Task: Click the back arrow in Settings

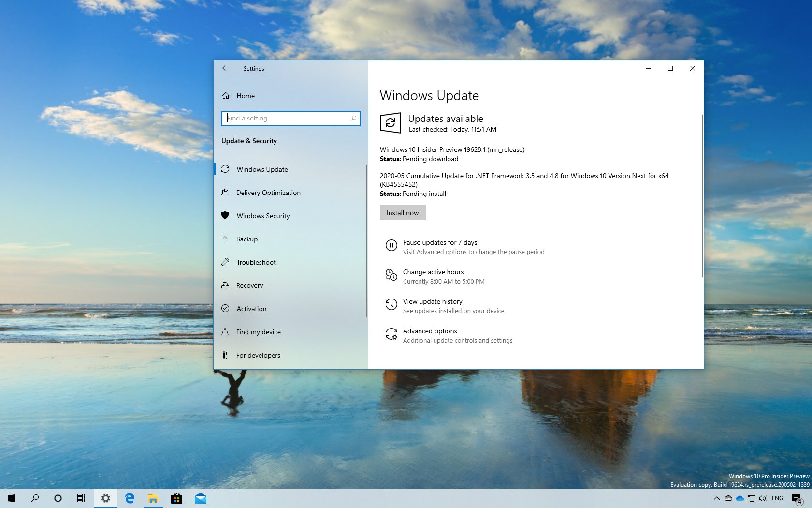Action: 225,68
